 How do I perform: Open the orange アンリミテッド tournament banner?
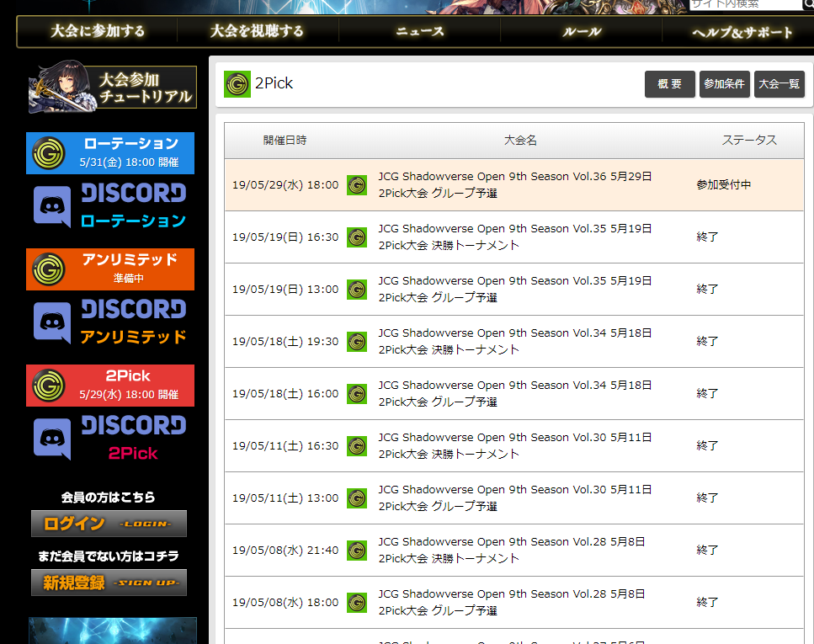[x=110, y=269]
